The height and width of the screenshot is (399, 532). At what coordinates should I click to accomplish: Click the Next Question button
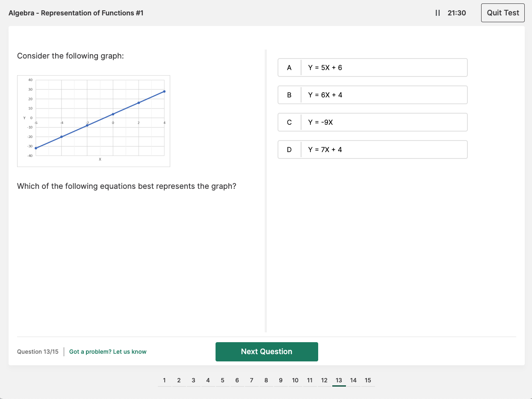click(266, 351)
